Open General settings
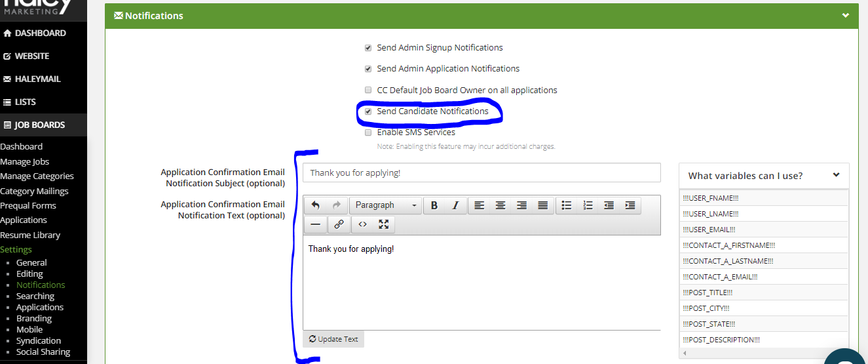Image resolution: width=868 pixels, height=364 pixels. (x=31, y=262)
